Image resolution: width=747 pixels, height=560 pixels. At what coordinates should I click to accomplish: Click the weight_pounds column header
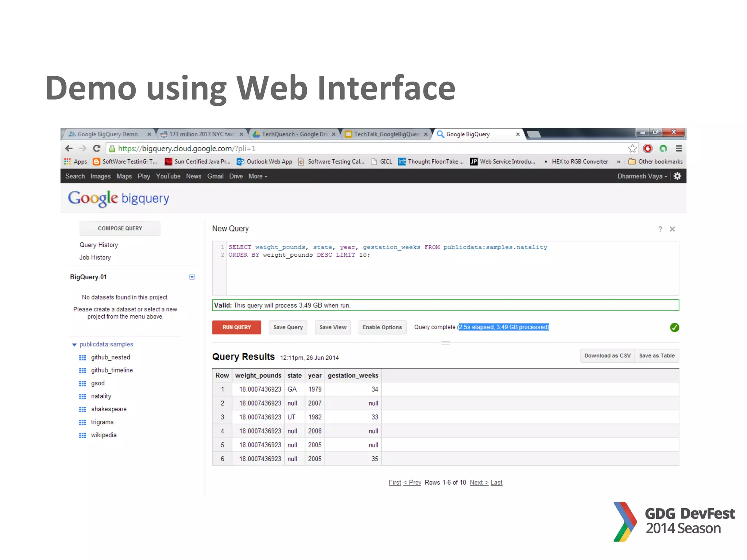pyautogui.click(x=258, y=376)
